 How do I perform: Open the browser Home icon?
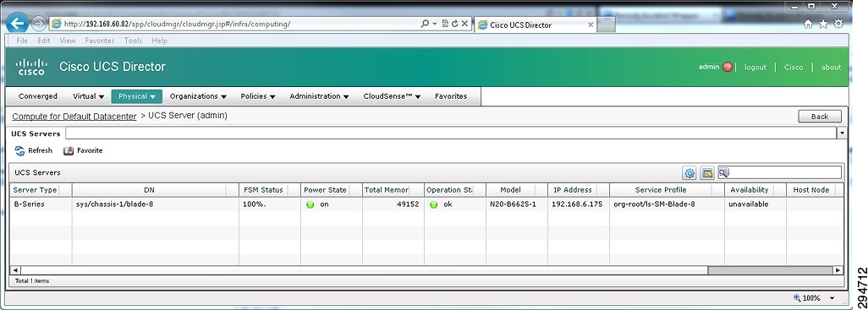(x=809, y=24)
